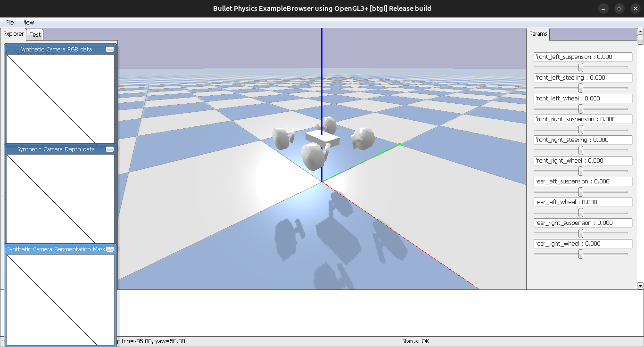Click the rear_left_wheel value field

coord(583,202)
